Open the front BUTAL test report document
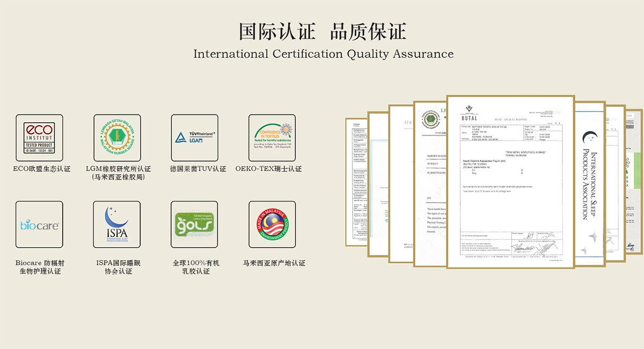This screenshot has width=644, height=349. coord(511,182)
